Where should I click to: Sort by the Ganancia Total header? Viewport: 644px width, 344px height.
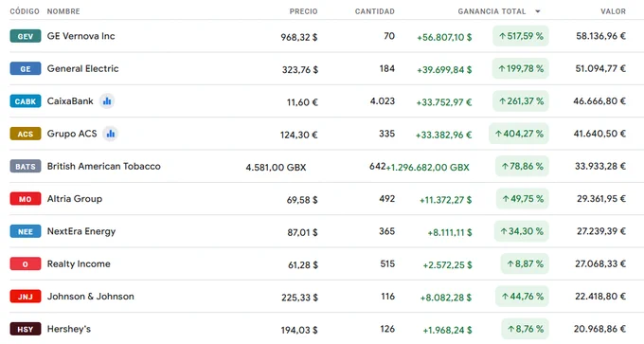point(492,11)
